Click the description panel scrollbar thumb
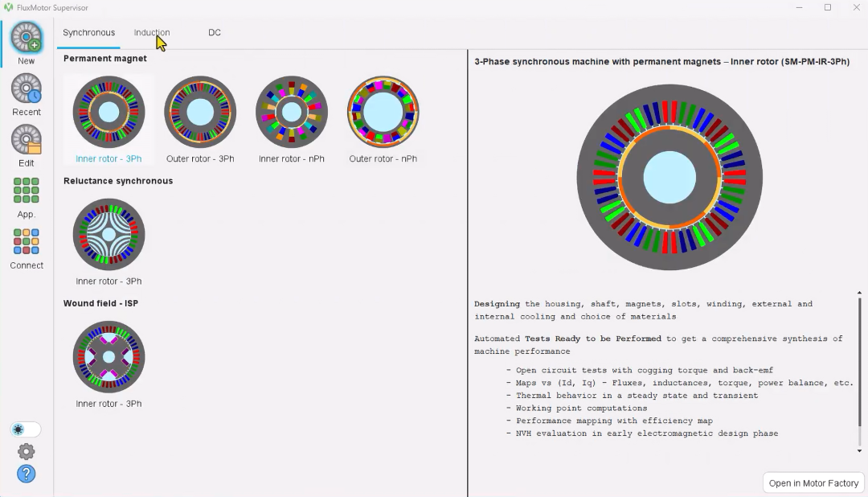 [x=860, y=363]
